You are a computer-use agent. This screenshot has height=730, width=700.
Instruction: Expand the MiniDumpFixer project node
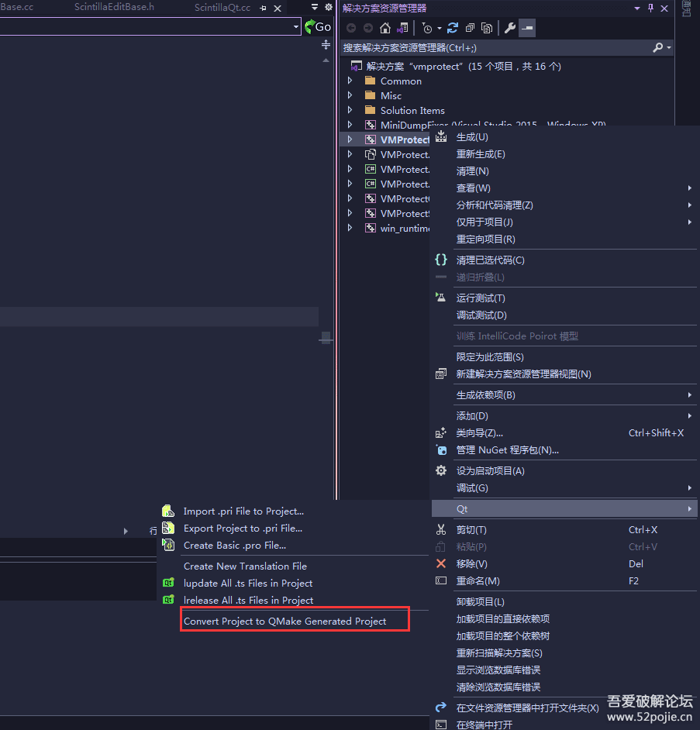point(350,124)
